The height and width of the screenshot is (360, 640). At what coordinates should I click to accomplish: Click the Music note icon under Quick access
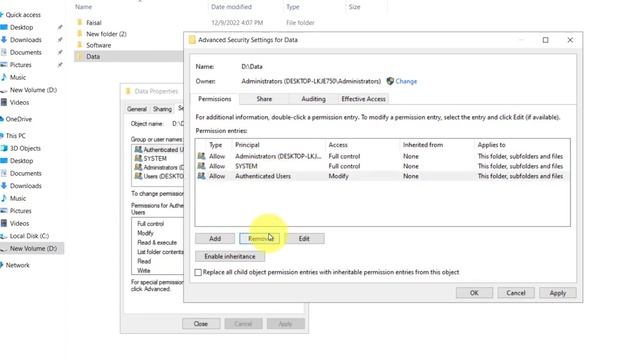coord(4,77)
